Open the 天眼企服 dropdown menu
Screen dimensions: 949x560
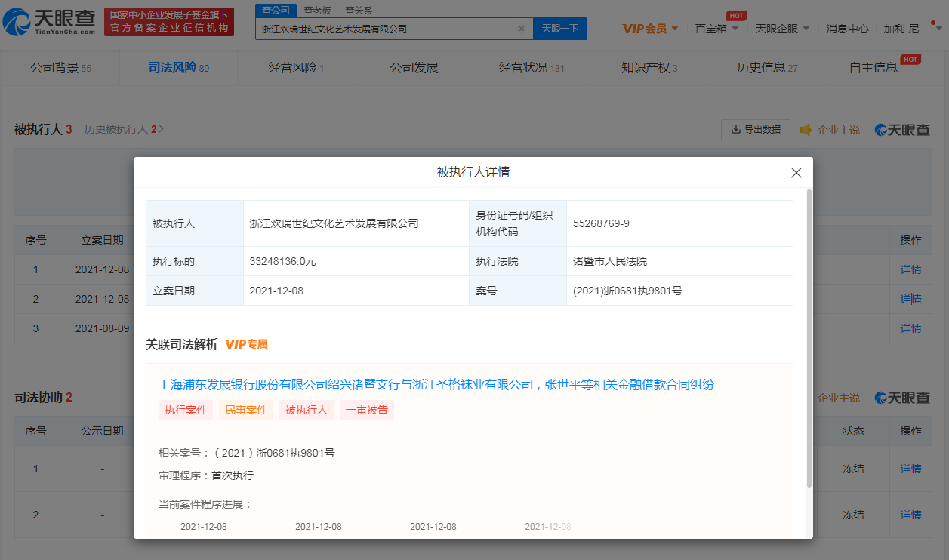[x=782, y=29]
